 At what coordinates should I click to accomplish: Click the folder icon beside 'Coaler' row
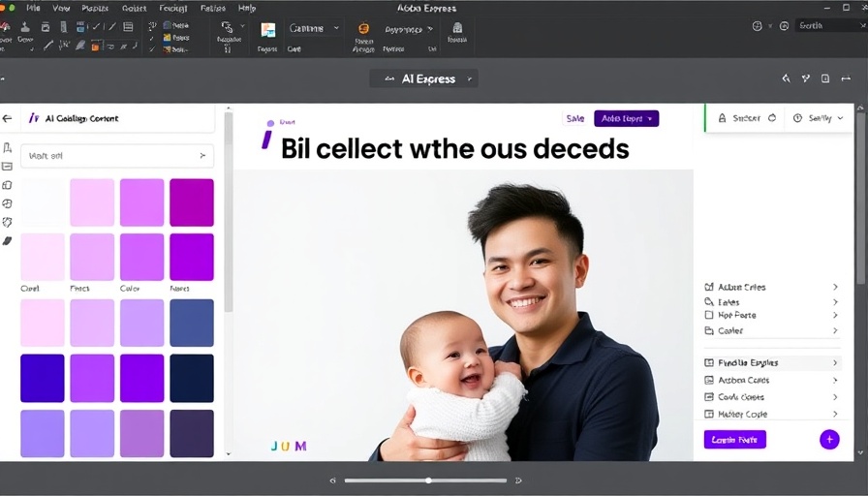[x=708, y=330]
